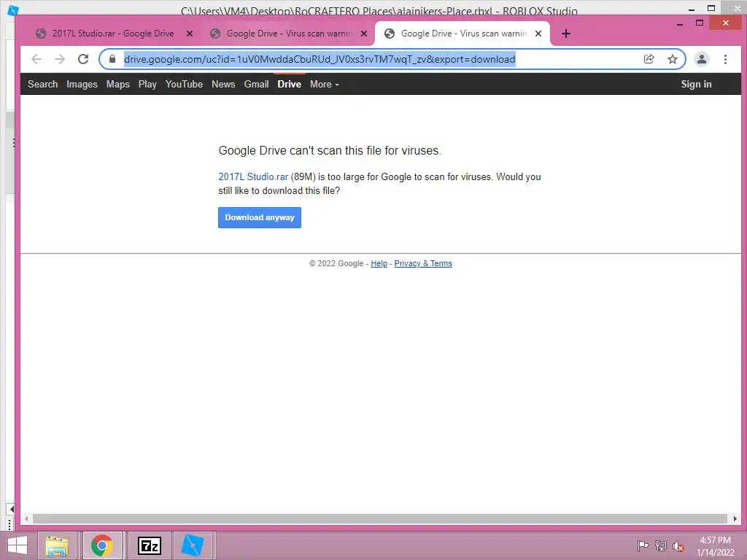Reload the current Drive page

[x=83, y=59]
